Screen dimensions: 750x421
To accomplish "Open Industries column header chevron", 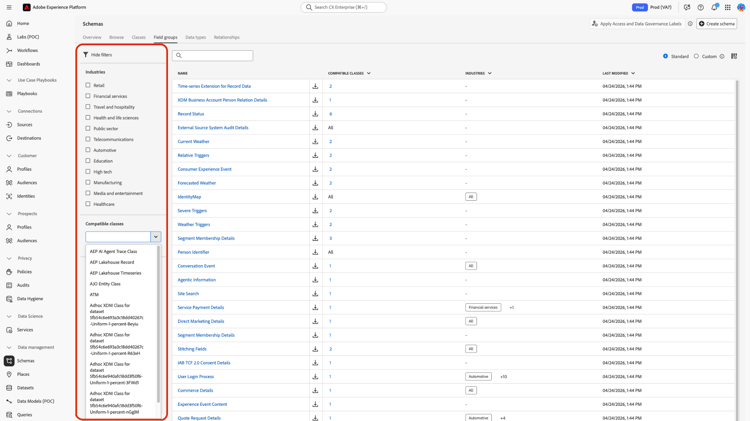I will coord(490,73).
